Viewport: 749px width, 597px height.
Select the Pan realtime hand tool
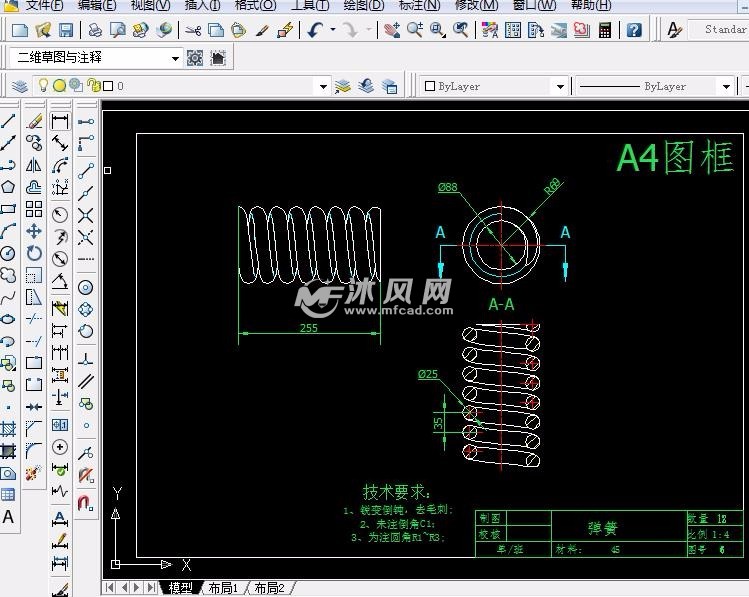coord(392,30)
